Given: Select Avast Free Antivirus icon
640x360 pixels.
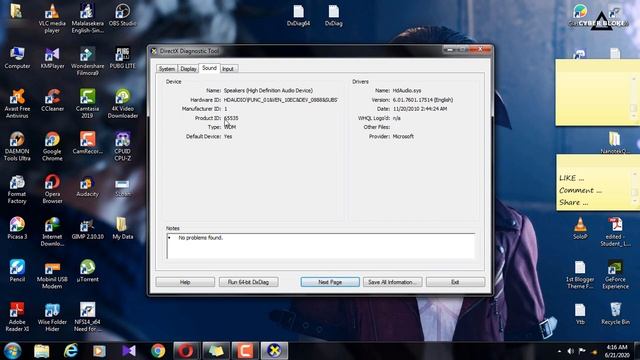Looking at the screenshot, I should pos(17,104).
